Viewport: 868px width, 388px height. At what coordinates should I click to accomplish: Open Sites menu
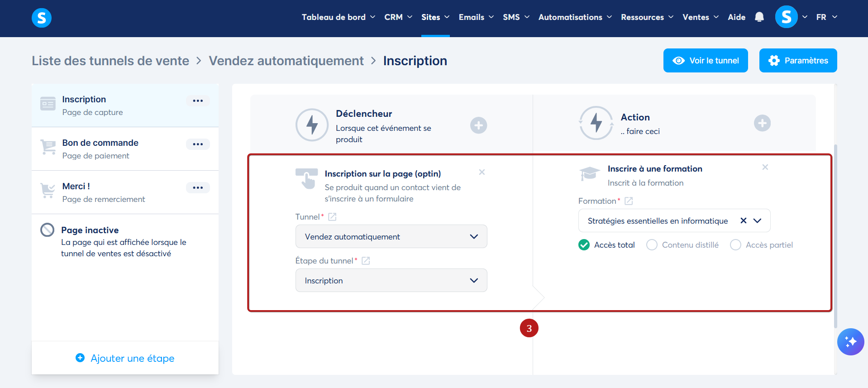point(435,17)
